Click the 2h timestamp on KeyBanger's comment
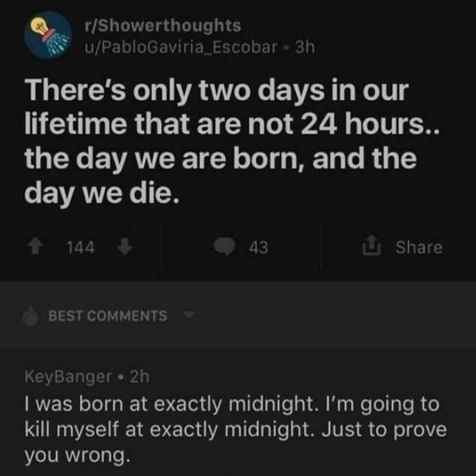Viewport: 476px width, 476px height. pos(140,377)
